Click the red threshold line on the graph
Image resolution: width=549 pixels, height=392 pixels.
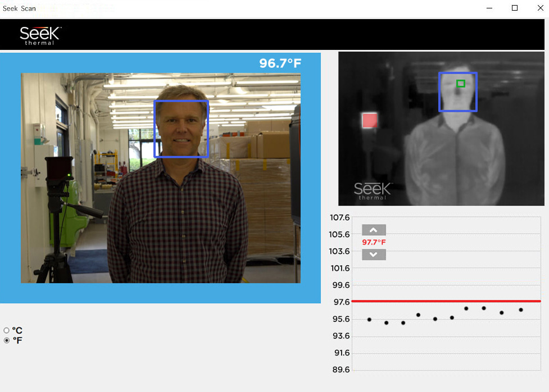pyautogui.click(x=446, y=301)
